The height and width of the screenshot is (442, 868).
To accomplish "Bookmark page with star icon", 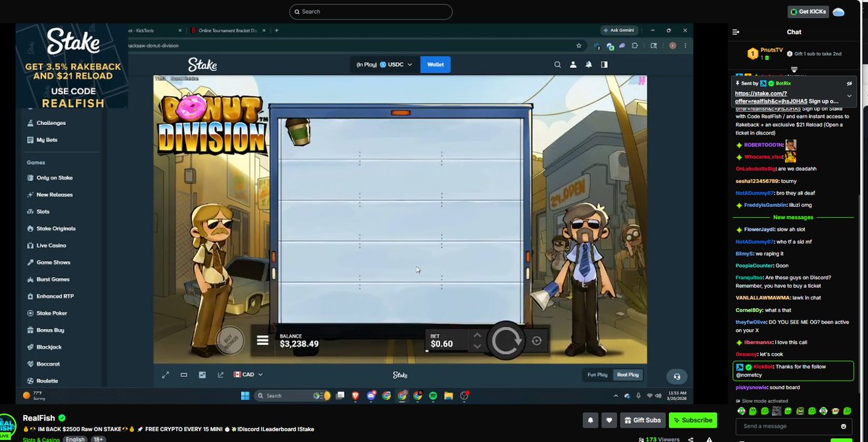I will 578,46.
